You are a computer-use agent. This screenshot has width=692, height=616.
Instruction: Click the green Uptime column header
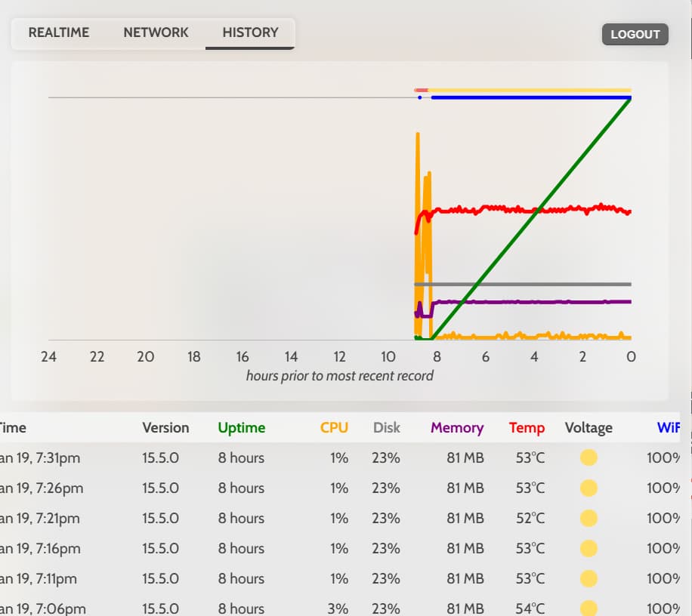pos(241,428)
